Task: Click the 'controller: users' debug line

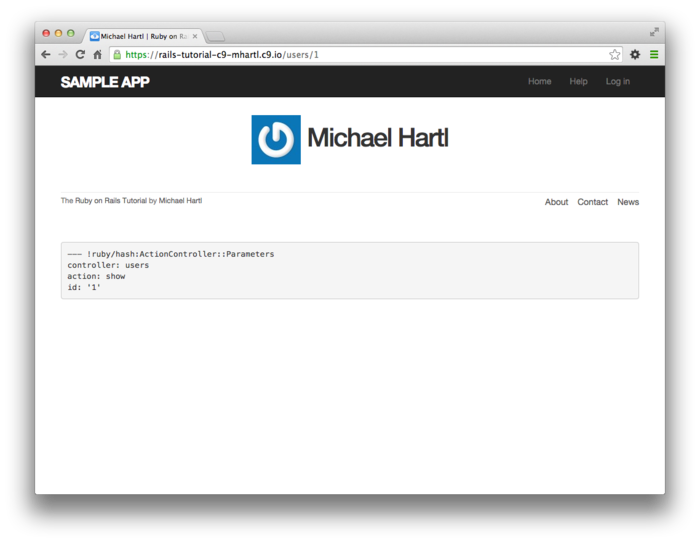Action: click(x=108, y=265)
